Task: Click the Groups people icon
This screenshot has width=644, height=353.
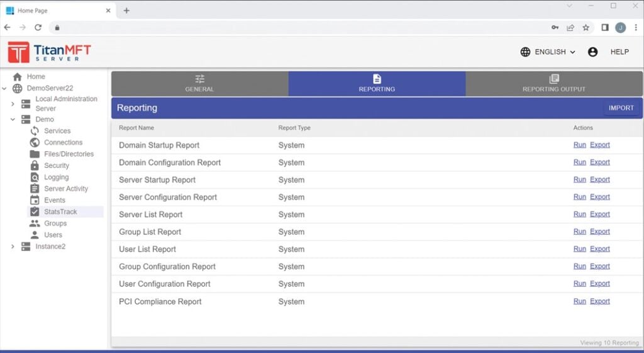Action: click(x=35, y=223)
